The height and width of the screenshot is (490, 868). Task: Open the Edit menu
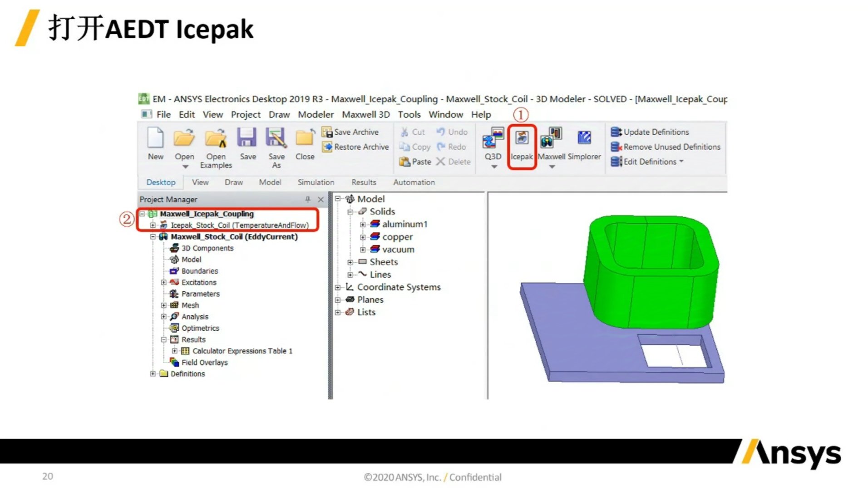pyautogui.click(x=187, y=115)
